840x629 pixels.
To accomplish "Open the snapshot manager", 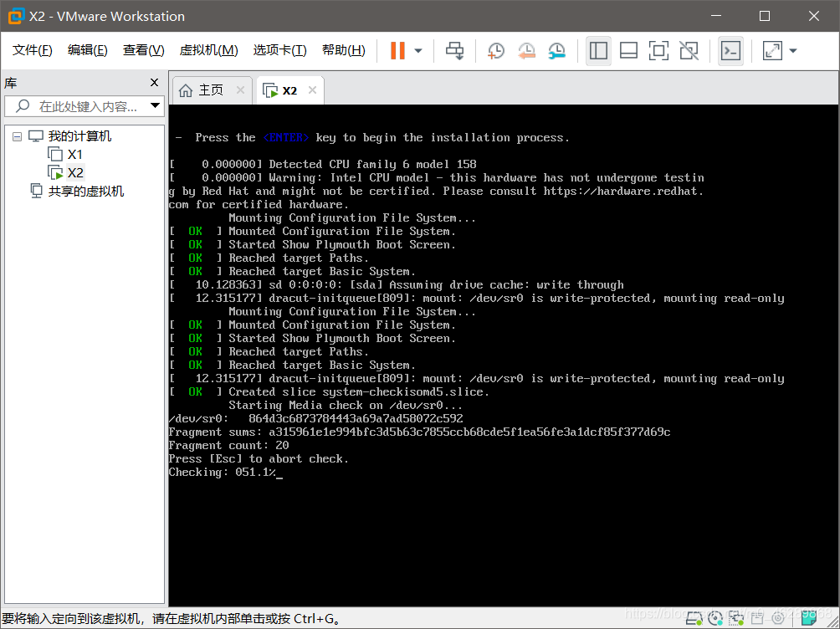I will point(557,51).
